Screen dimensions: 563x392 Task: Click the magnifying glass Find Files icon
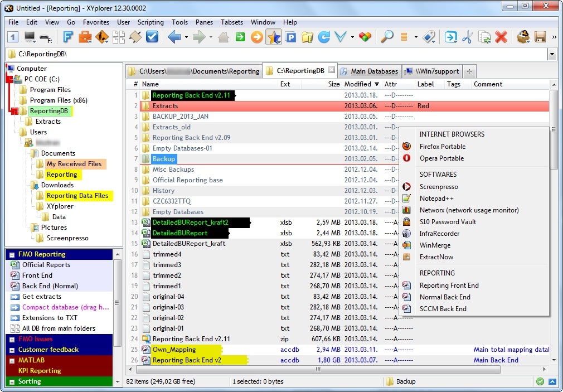point(386,37)
